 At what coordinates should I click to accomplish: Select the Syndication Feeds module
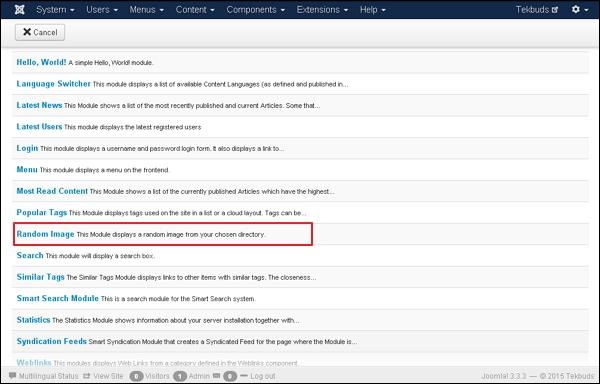click(x=52, y=341)
